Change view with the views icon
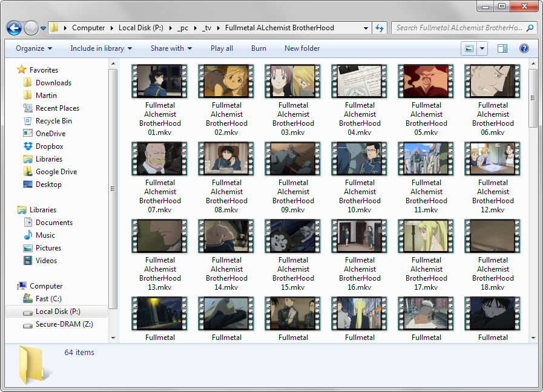The width and height of the screenshot is (543, 392). point(469,48)
